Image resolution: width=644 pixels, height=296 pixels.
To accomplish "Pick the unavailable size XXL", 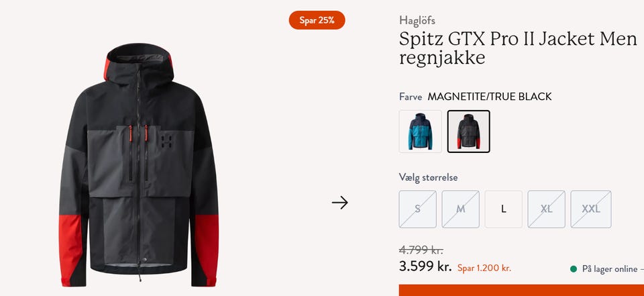I will 590,209.
